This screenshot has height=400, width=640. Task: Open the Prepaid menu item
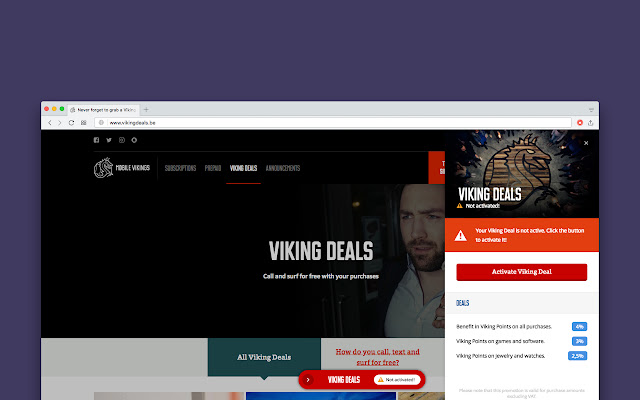(x=213, y=168)
